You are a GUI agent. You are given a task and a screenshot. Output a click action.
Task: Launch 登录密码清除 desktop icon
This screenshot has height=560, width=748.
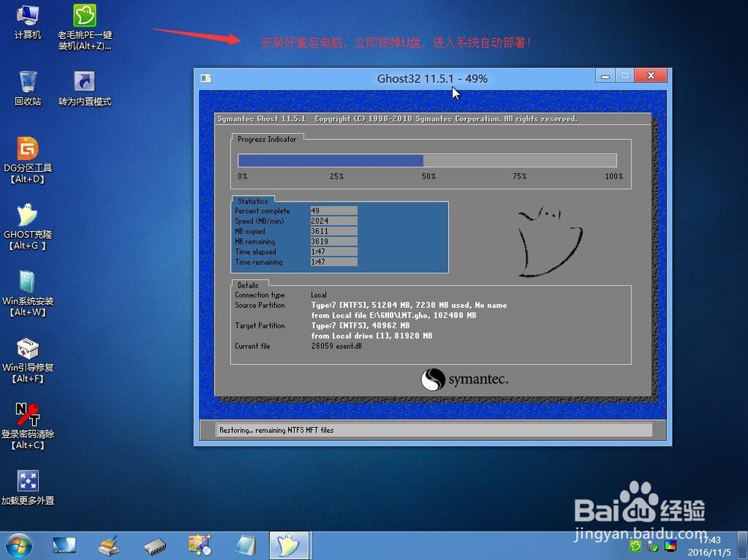click(28, 426)
